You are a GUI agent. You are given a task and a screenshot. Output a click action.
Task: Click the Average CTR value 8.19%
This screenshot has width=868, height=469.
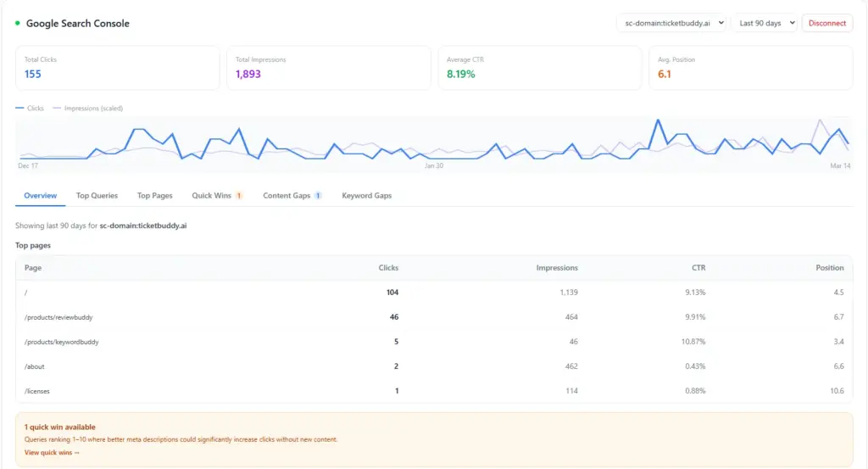point(460,74)
